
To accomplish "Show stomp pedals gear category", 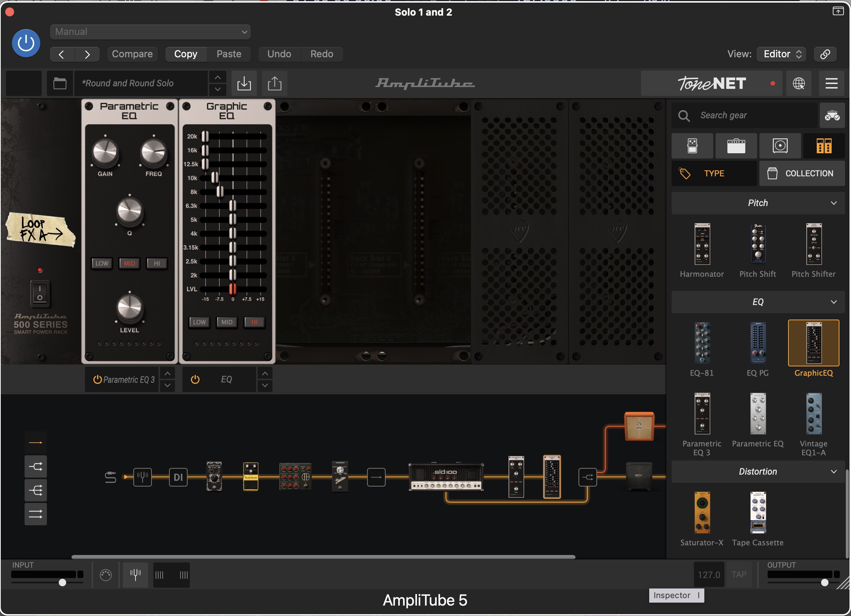I will pos(692,146).
